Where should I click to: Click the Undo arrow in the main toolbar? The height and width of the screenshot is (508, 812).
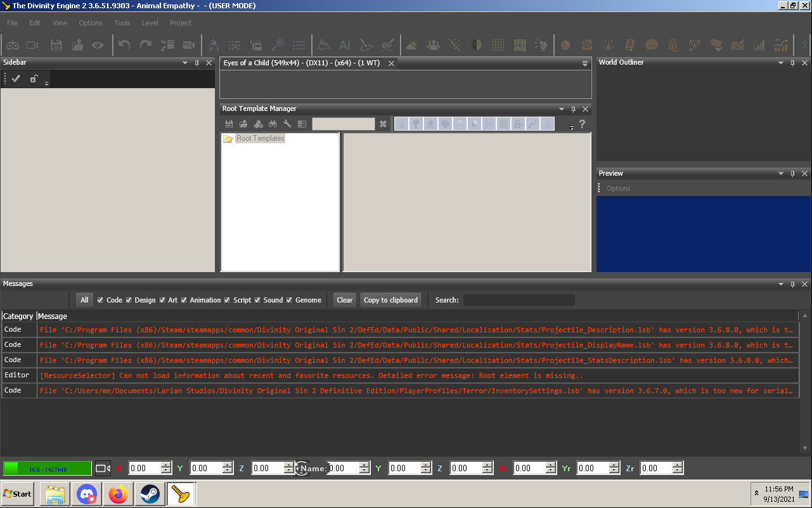(x=124, y=45)
